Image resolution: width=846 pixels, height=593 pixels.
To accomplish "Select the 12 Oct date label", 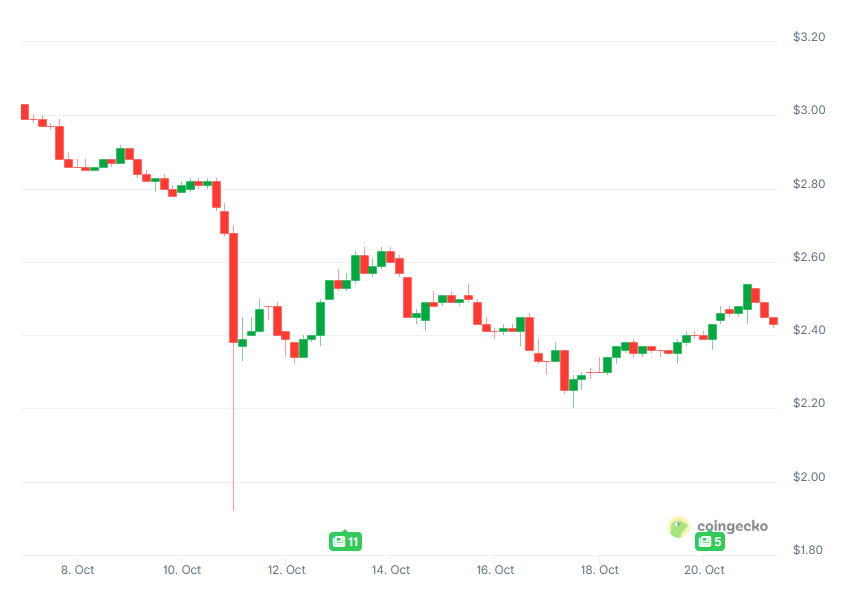I will point(286,570).
